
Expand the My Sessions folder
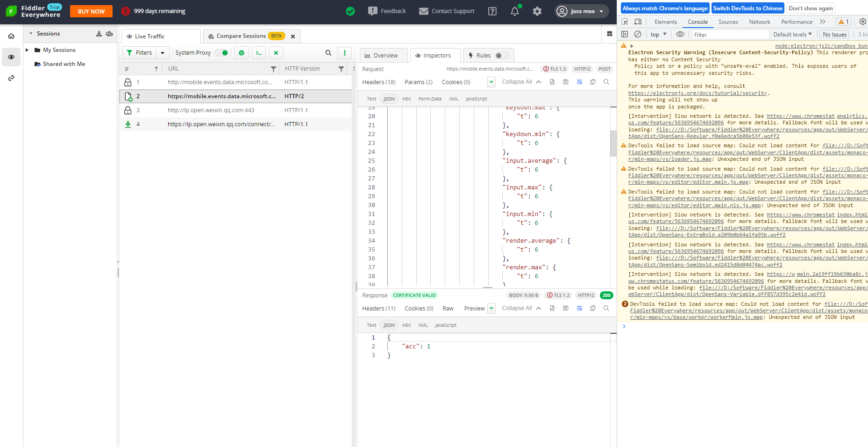click(x=27, y=50)
